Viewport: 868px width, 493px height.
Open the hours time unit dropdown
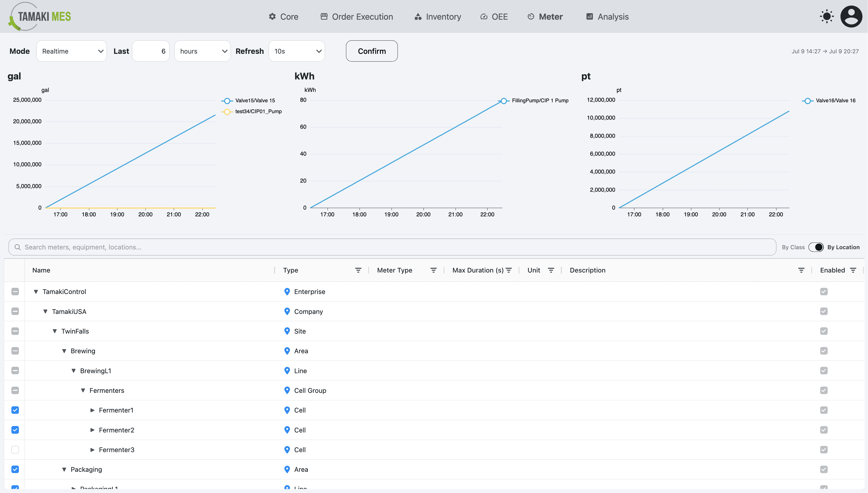point(202,51)
